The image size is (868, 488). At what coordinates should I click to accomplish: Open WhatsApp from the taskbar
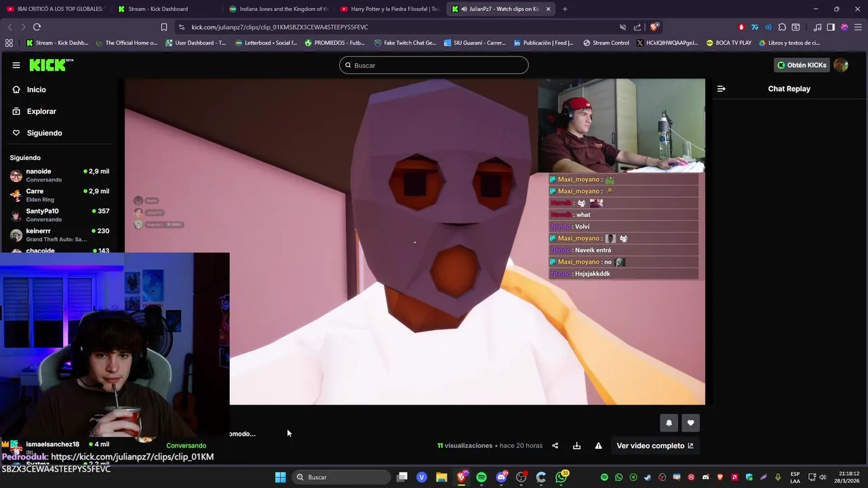point(561,477)
